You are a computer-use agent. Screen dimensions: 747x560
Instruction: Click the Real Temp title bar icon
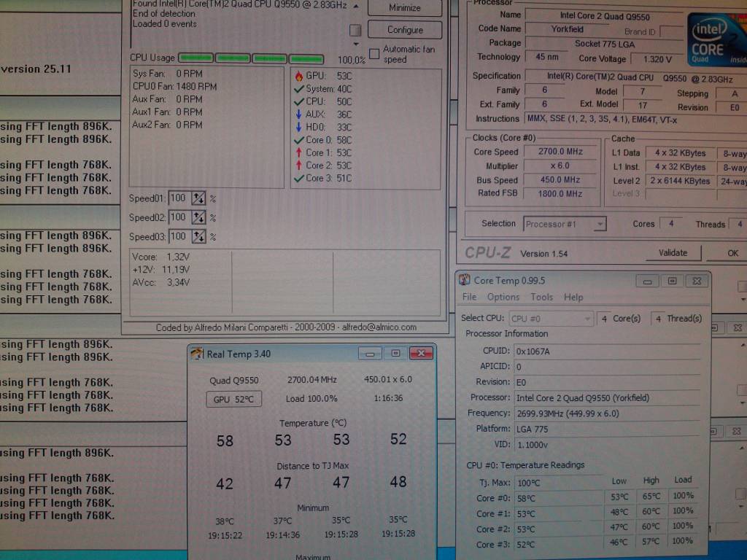[x=197, y=354]
